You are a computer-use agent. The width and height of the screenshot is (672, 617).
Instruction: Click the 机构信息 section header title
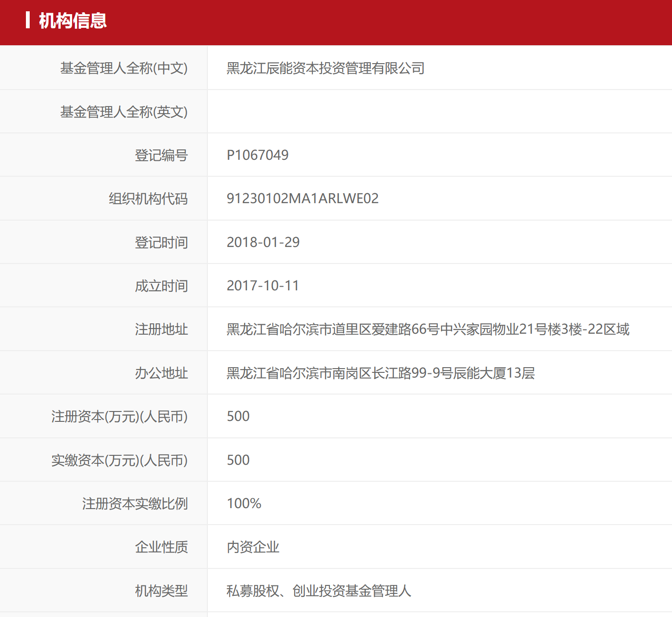click(x=73, y=21)
